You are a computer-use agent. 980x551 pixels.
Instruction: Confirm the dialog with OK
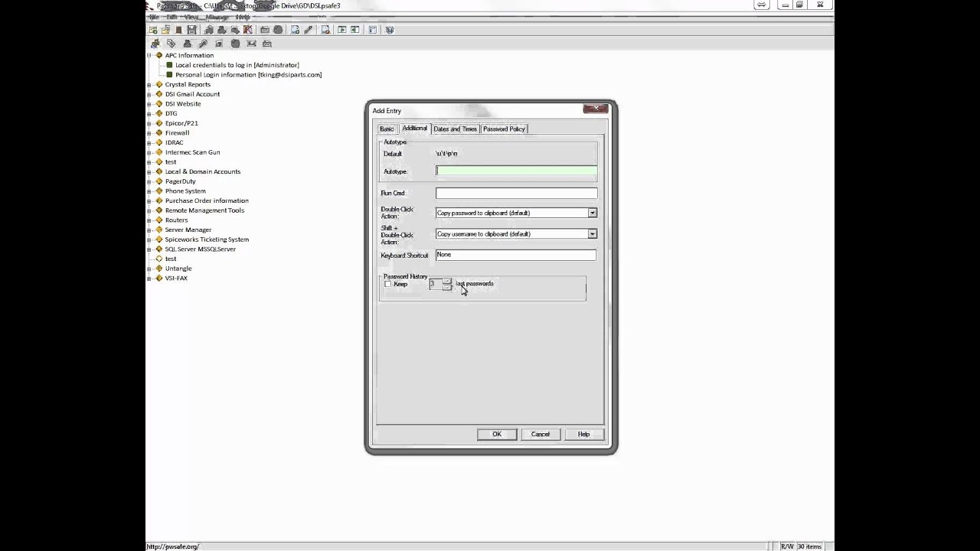(x=497, y=434)
